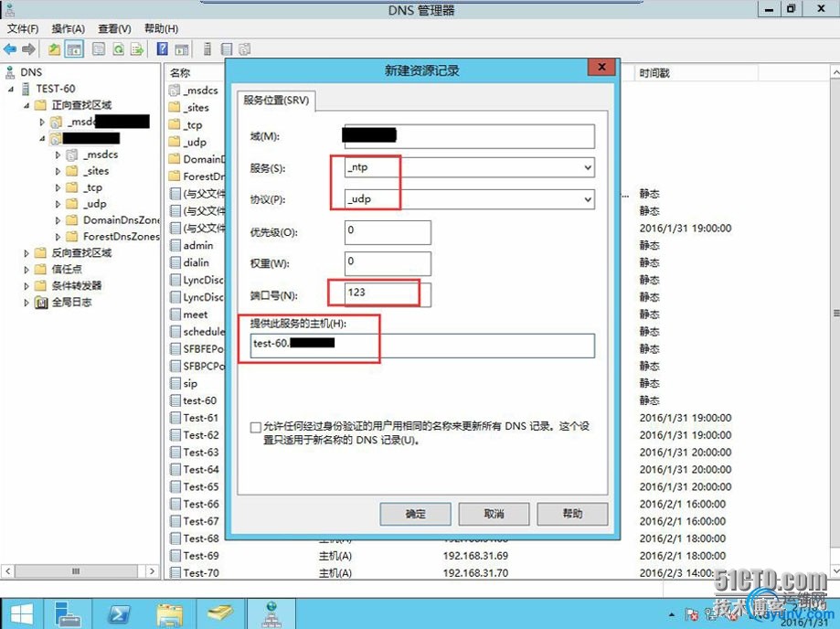Image resolution: width=840 pixels, height=629 pixels.
Task: Collapse the TEST-60 tree node
Action: click(11, 89)
